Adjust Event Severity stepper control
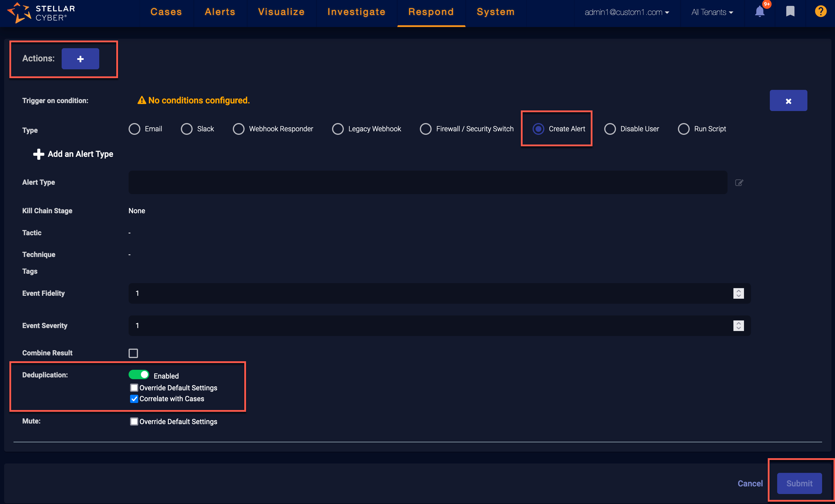The width and height of the screenshot is (835, 504). click(738, 326)
